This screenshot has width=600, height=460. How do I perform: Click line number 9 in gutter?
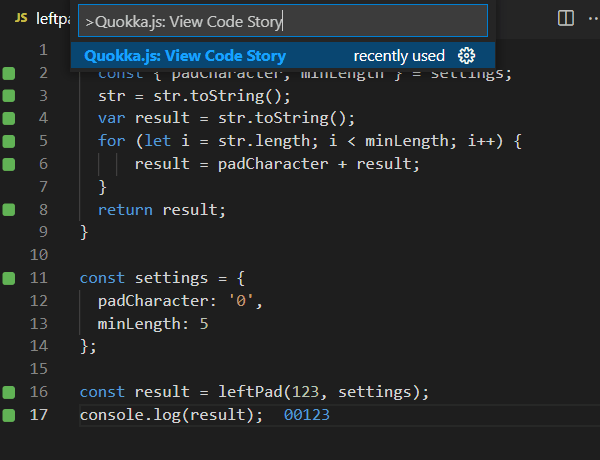point(43,232)
